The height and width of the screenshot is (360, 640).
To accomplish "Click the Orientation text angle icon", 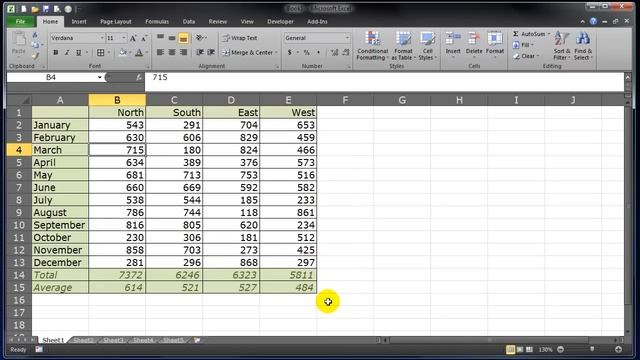I will pyautogui.click(x=200, y=38).
